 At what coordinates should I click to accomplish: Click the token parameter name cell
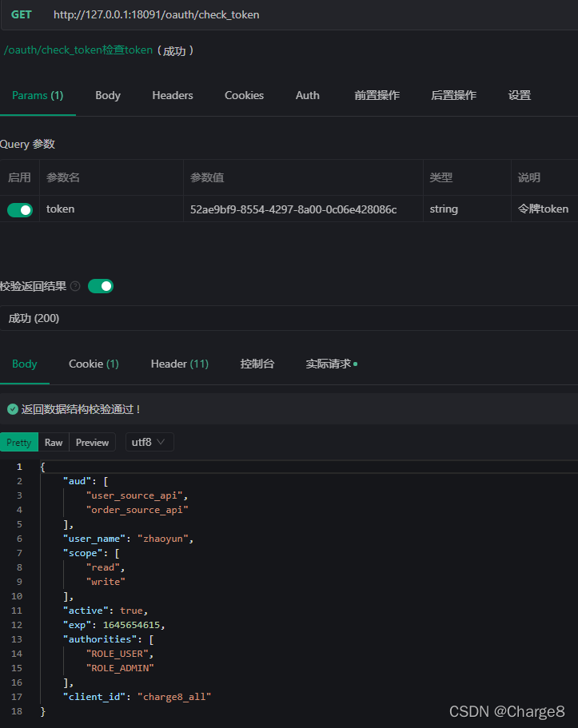111,209
